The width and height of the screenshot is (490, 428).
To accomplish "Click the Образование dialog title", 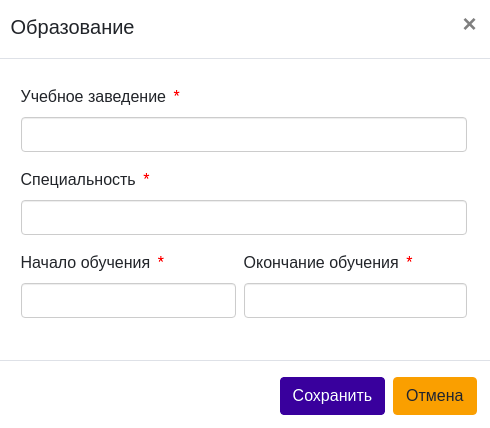I will (72, 27).
